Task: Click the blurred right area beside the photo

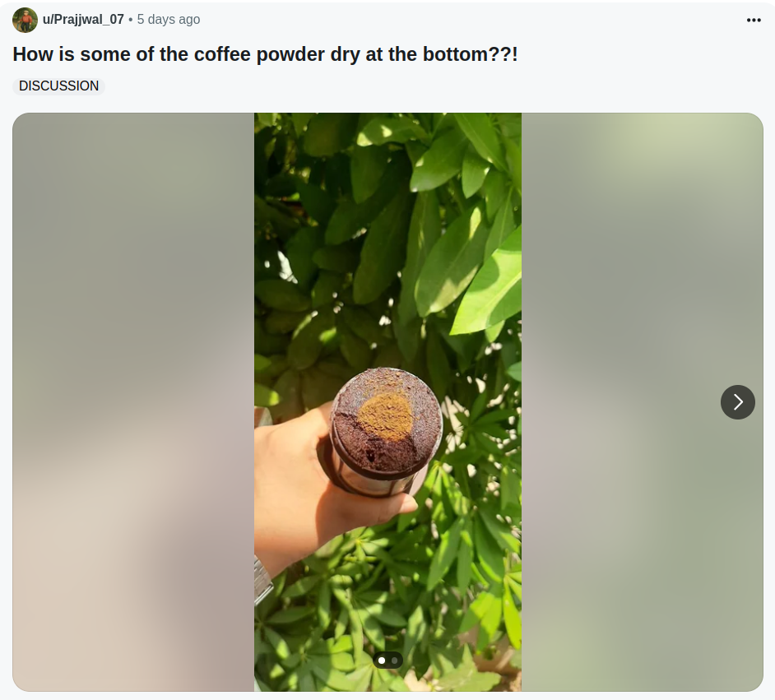Action: [642, 402]
